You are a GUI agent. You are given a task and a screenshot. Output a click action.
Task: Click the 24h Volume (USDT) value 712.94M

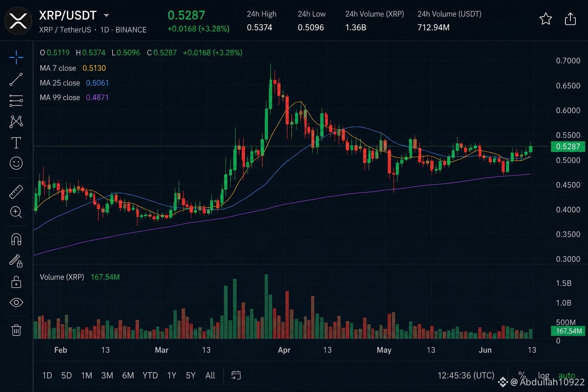pyautogui.click(x=433, y=28)
